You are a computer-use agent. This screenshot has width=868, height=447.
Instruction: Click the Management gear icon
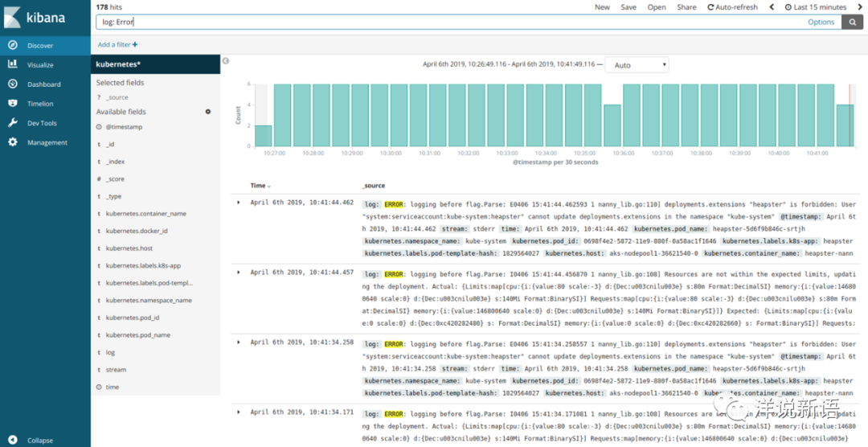[13, 141]
